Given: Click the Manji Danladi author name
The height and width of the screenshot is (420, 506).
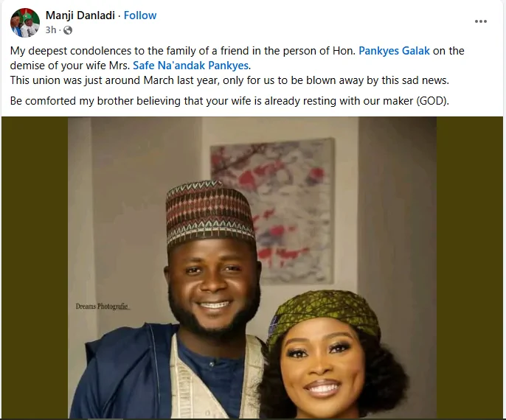Looking at the screenshot, I should (80, 15).
